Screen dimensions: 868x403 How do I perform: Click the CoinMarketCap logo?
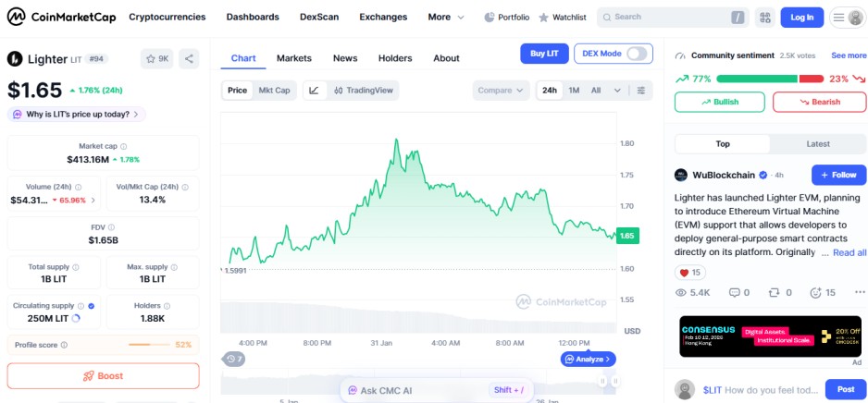click(x=61, y=18)
